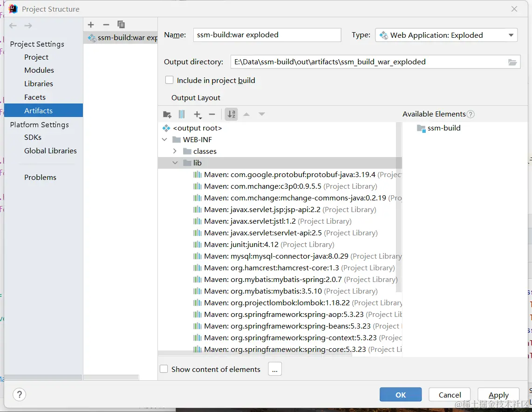Move selected element down
The width and height of the screenshot is (532, 412).
[x=262, y=114]
